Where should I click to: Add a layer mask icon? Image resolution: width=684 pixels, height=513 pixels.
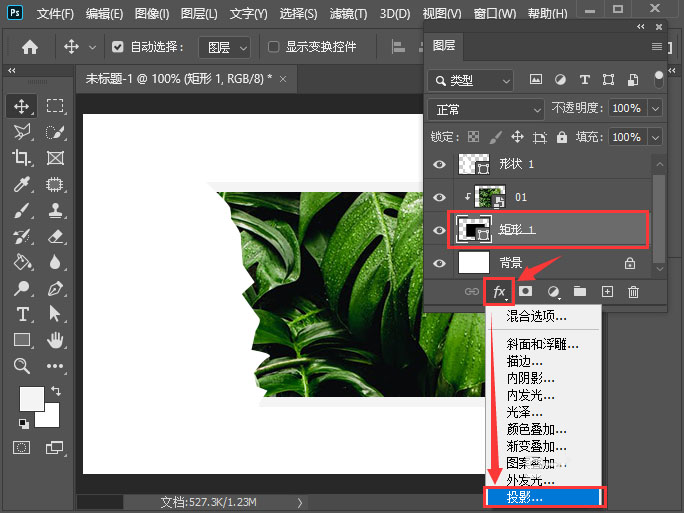[x=525, y=292]
